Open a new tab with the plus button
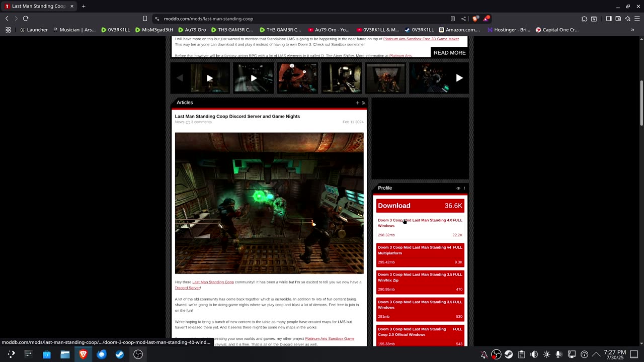Image resolution: width=644 pixels, height=362 pixels. [84, 6]
